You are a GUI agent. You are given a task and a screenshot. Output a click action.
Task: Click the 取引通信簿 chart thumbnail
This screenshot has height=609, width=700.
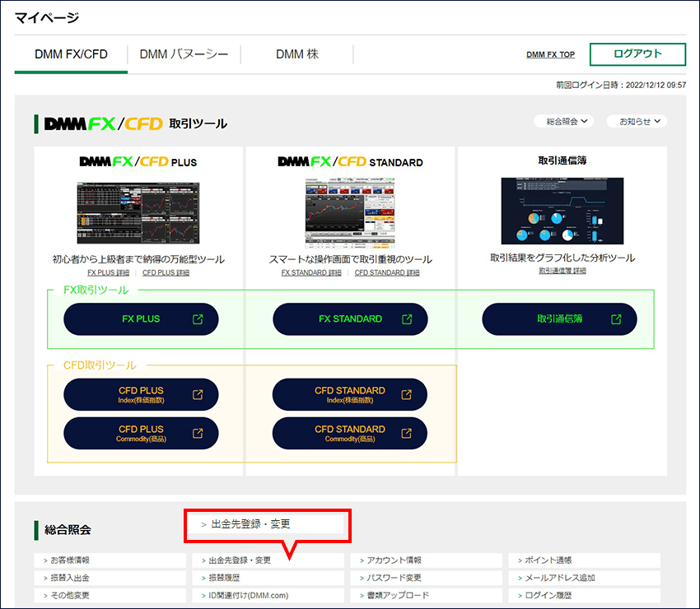(562, 211)
